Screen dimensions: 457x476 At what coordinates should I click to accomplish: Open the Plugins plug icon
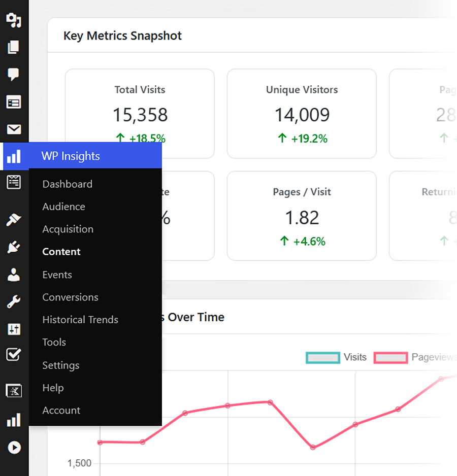[14, 247]
